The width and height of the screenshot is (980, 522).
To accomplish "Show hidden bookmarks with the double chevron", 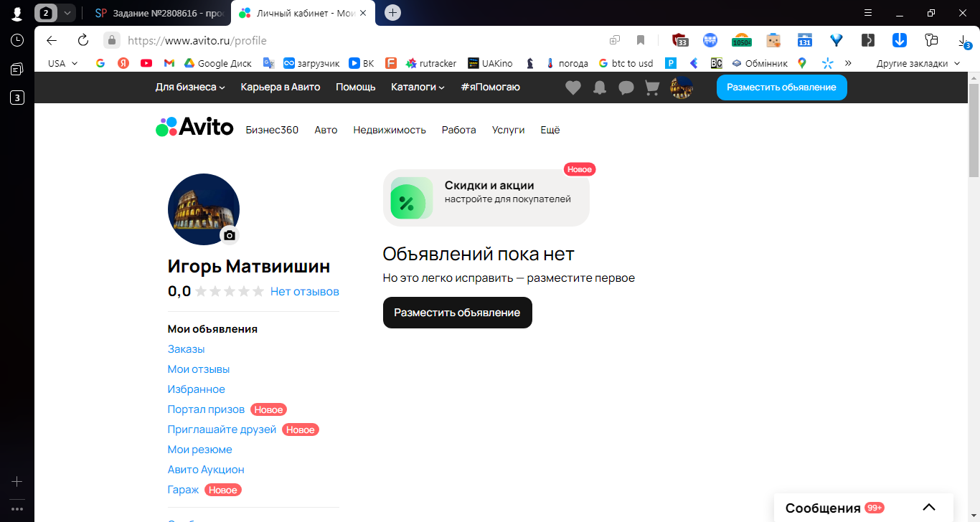I will coord(848,63).
